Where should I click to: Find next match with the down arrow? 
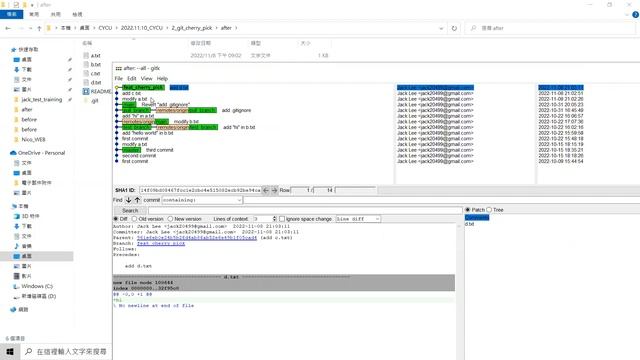129,200
